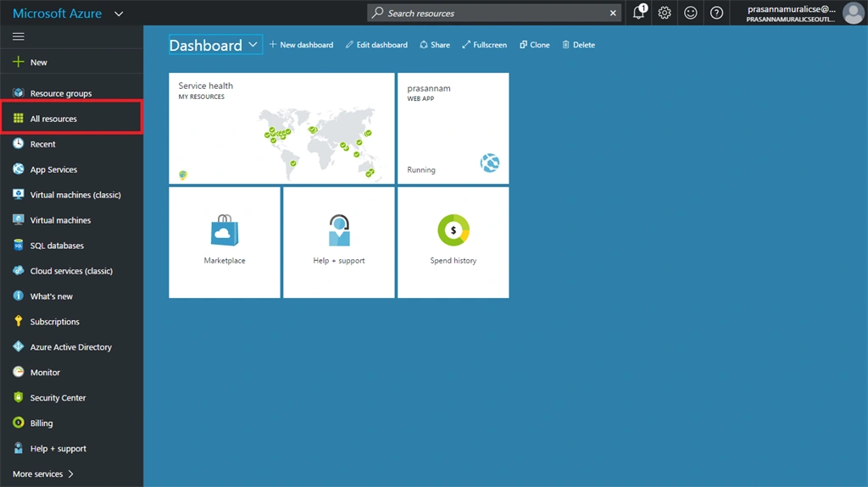This screenshot has width=868, height=487.
Task: Open Azure Active Directory in sidebar
Action: click(72, 347)
